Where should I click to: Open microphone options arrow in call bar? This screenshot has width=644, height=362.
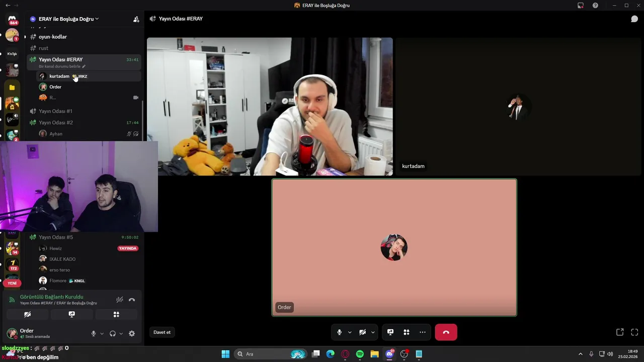click(x=350, y=332)
